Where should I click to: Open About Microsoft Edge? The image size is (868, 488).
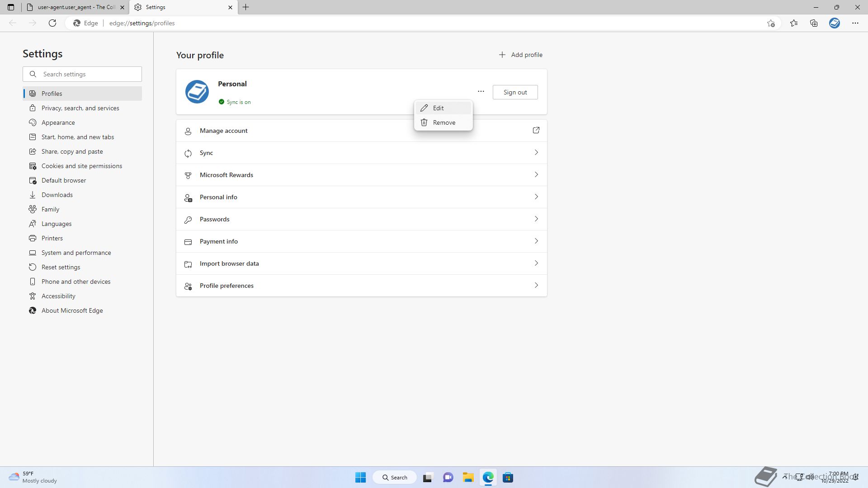click(82, 310)
